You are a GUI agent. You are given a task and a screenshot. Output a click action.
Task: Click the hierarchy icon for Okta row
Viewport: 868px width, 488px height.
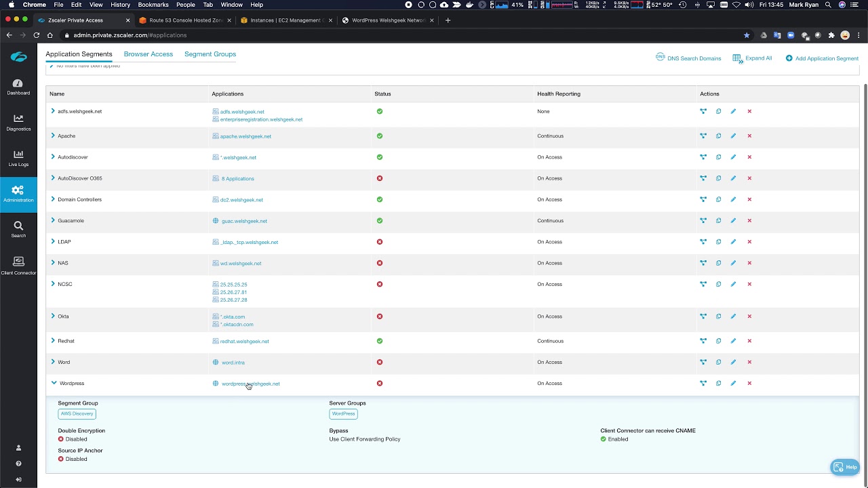tap(703, 317)
